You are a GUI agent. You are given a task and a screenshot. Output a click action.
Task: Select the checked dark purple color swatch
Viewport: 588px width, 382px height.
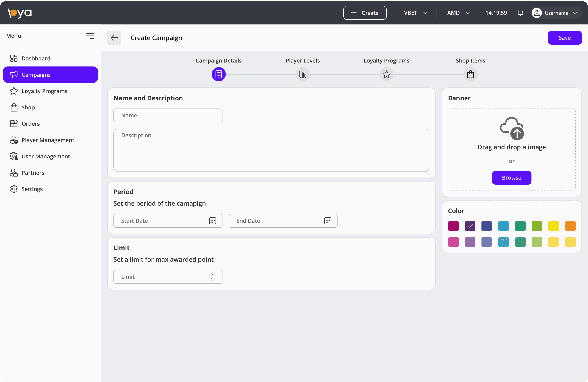coord(470,226)
